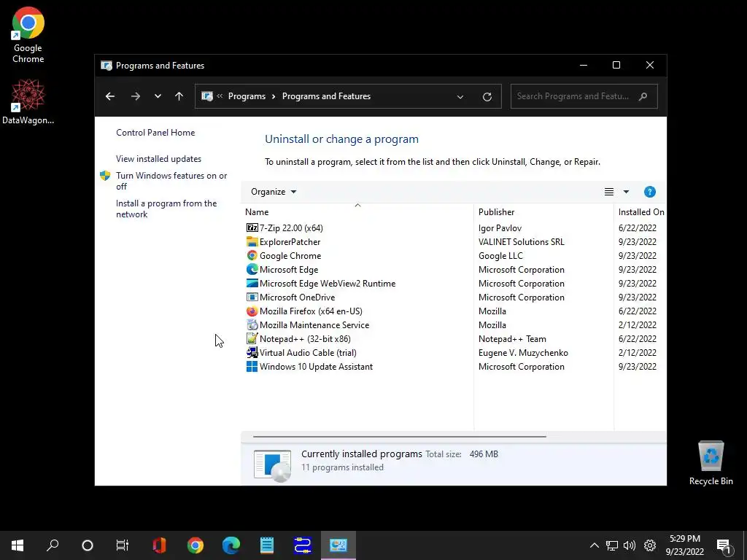Show hidden system tray icons
Viewport: 747px width, 560px height.
click(594, 545)
